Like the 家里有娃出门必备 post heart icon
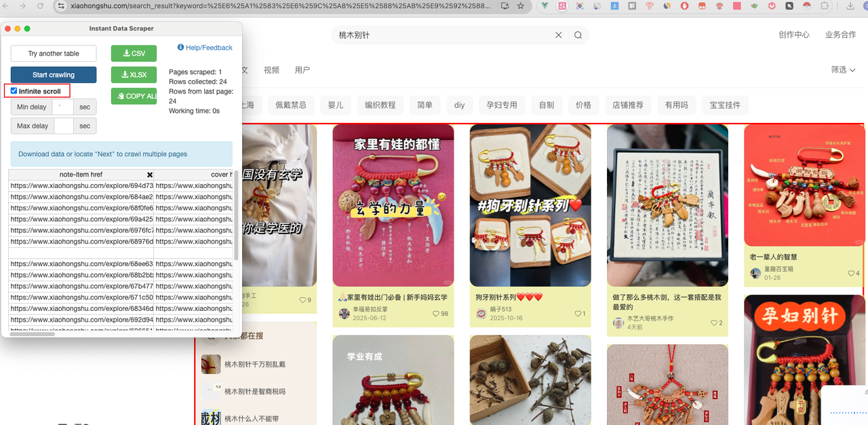The width and height of the screenshot is (868, 425). tap(436, 314)
